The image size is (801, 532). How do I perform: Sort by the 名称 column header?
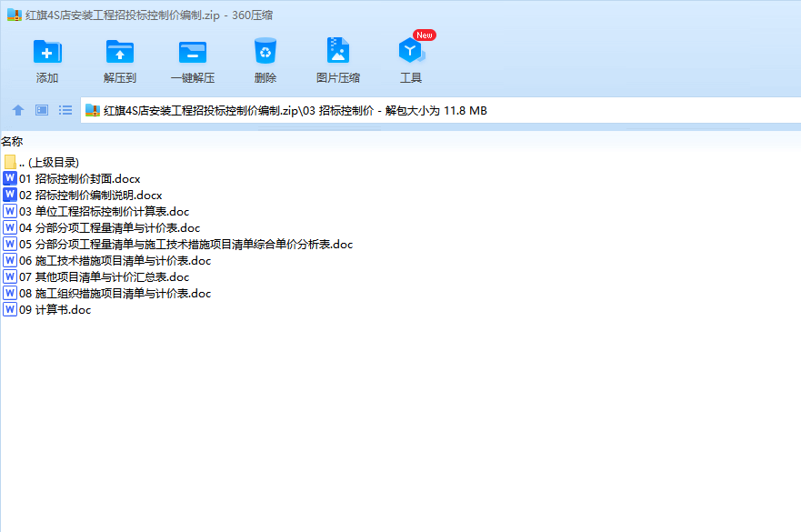(12, 142)
